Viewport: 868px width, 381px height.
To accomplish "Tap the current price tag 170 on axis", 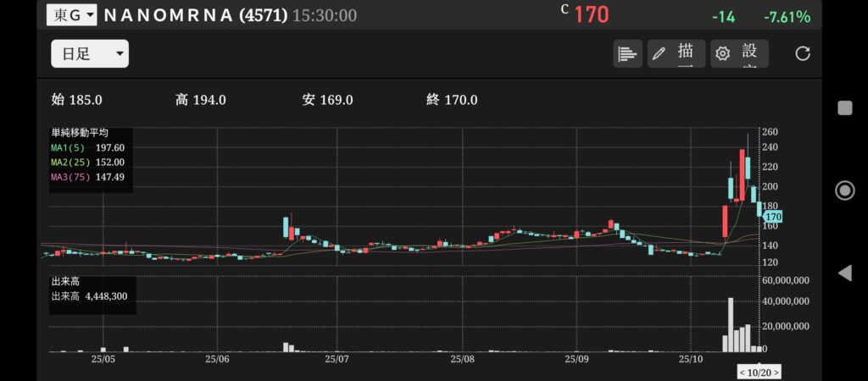I will click(x=772, y=218).
